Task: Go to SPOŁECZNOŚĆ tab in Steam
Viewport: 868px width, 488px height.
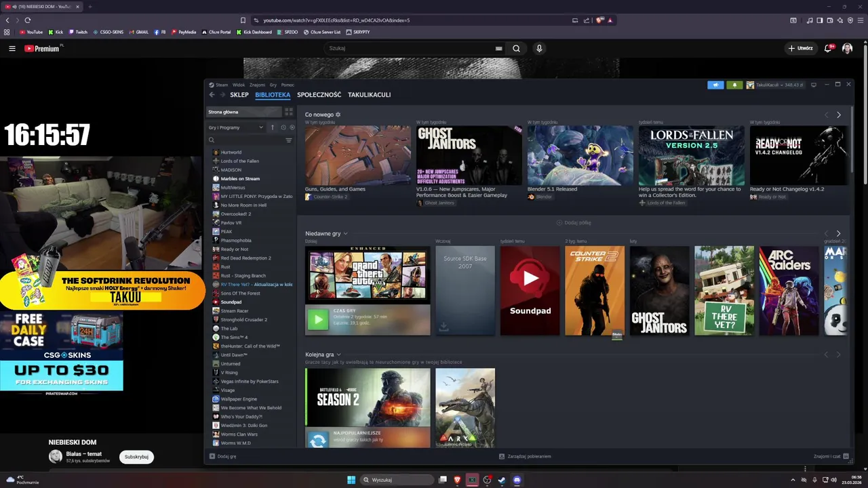Action: click(319, 95)
